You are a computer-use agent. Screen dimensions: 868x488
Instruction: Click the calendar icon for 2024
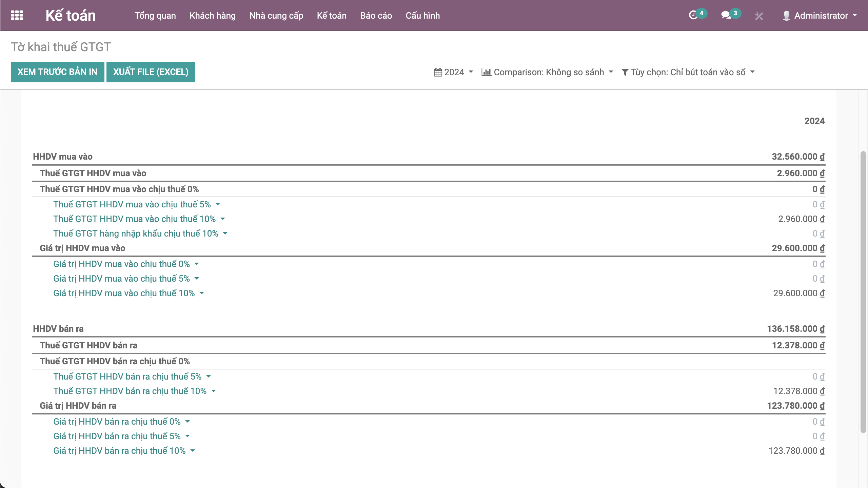coord(438,72)
